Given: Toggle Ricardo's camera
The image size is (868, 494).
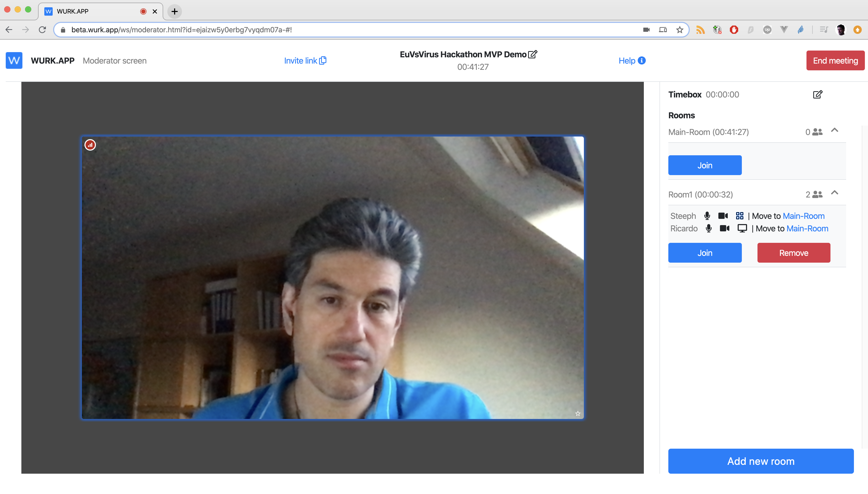Looking at the screenshot, I should click(724, 228).
